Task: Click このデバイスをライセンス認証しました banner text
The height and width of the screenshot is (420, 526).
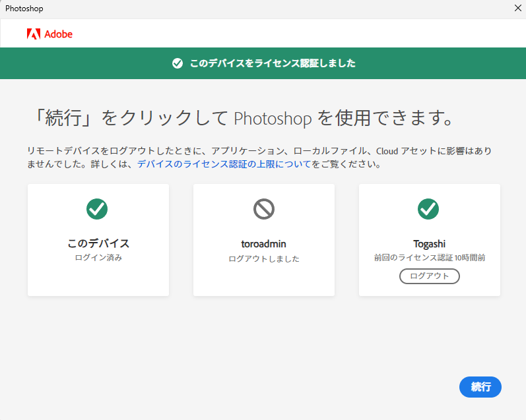Action: tap(273, 63)
